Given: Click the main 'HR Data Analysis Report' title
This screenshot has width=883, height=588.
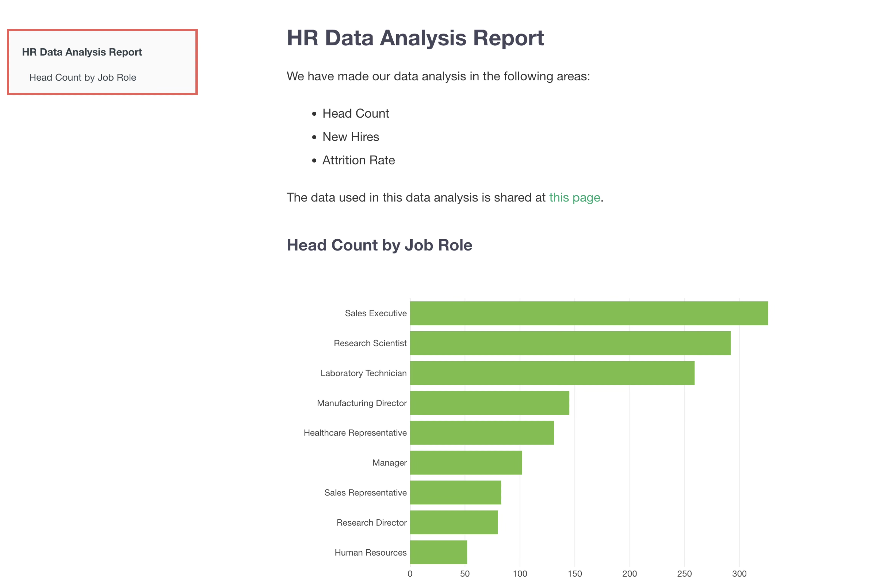Looking at the screenshot, I should [x=415, y=38].
